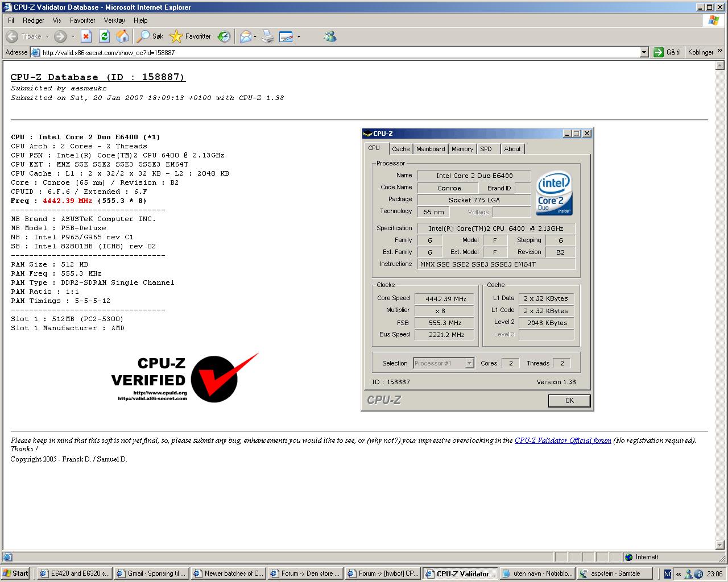
Task: Open the Messenger toolbar icon
Action: coord(330,36)
